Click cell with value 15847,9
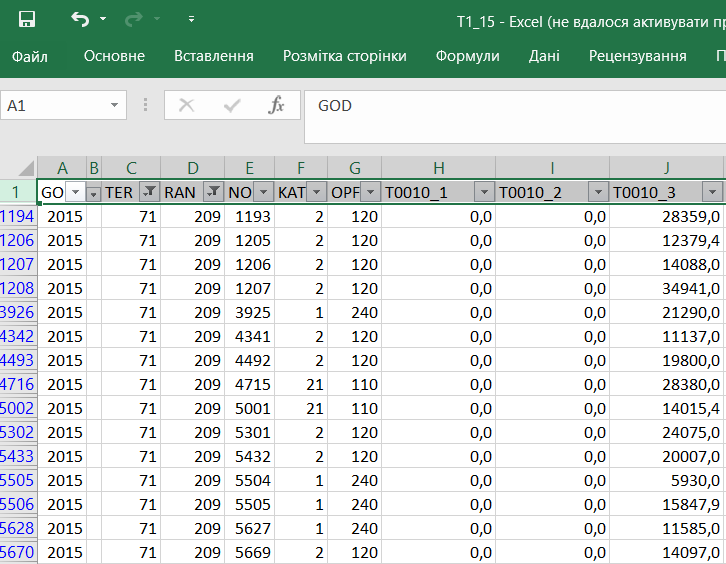 pos(666,504)
